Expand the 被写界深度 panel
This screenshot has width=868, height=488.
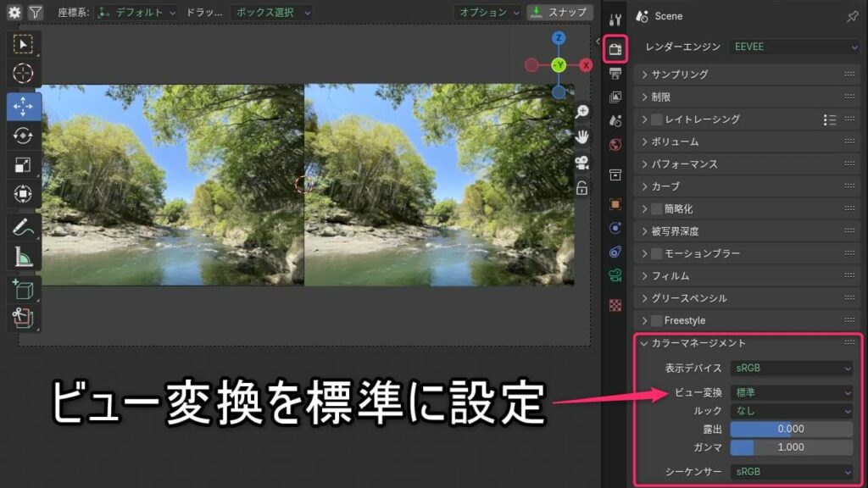point(748,231)
